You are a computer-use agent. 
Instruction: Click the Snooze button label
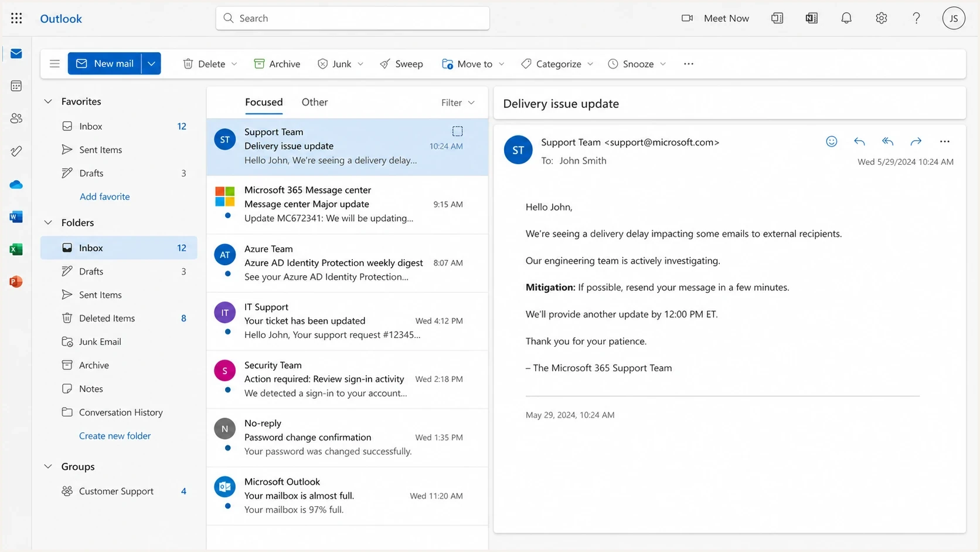click(x=638, y=64)
